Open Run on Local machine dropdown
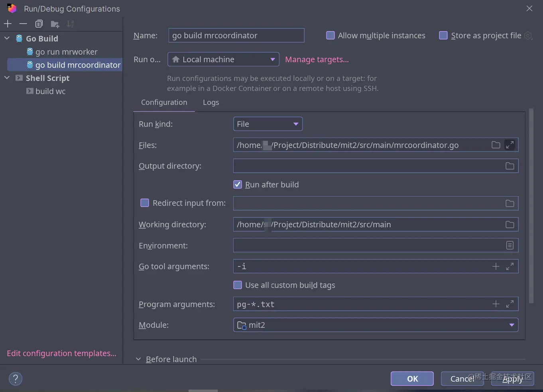This screenshot has height=392, width=543. point(223,59)
